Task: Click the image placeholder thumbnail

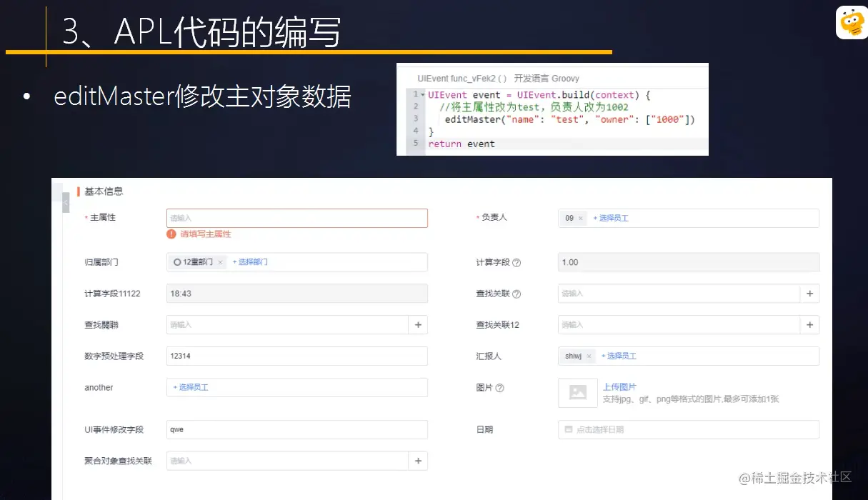Action: [x=578, y=392]
